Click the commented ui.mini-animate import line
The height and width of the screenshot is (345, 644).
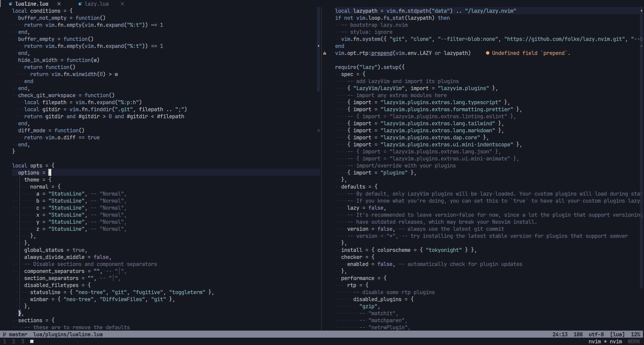point(433,158)
